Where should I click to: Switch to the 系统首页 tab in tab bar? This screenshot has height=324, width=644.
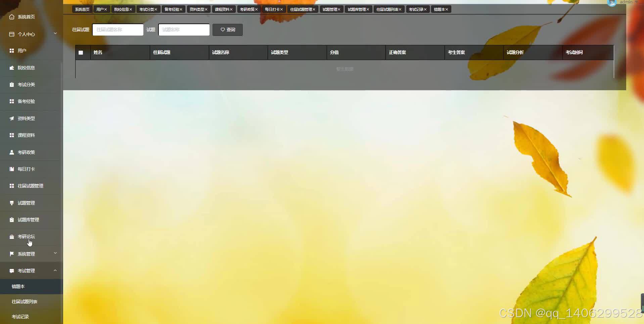82,9
